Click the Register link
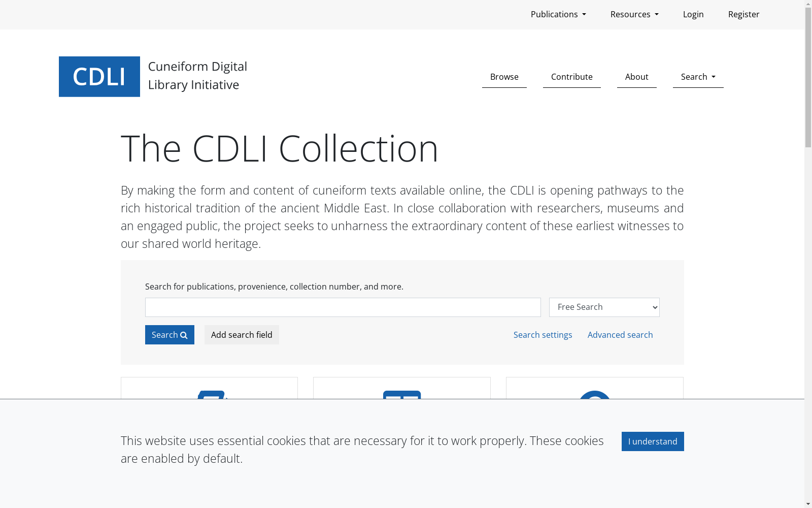Viewport: 812px width, 508px height. (743, 14)
